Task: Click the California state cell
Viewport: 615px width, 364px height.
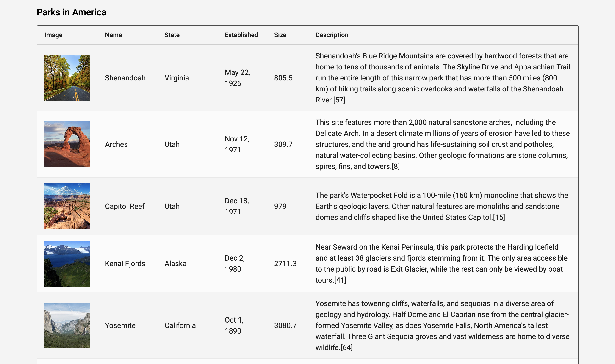Action: point(180,325)
